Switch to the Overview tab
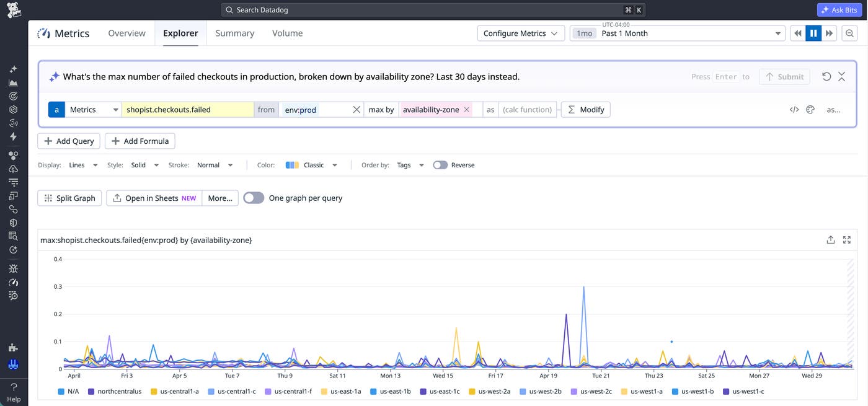The image size is (868, 406). (x=126, y=33)
